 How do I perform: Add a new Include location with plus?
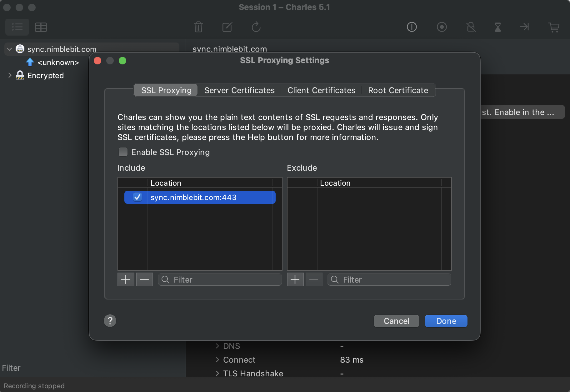[x=126, y=279]
